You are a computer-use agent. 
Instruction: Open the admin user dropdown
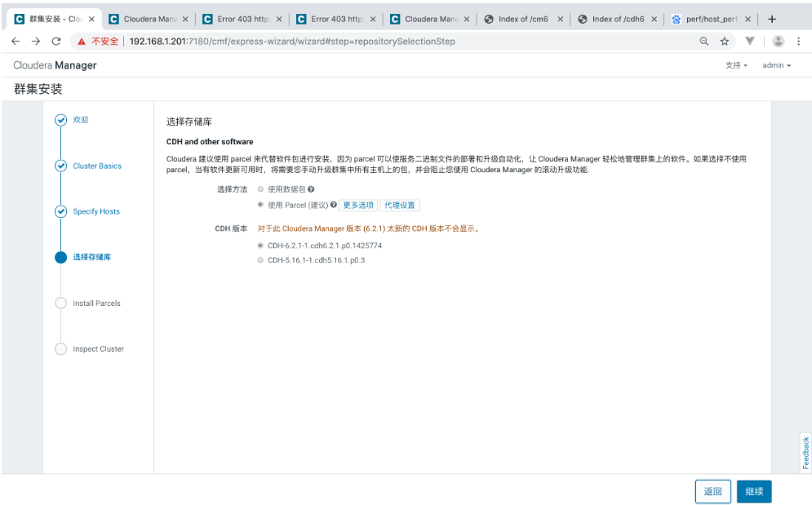click(776, 65)
